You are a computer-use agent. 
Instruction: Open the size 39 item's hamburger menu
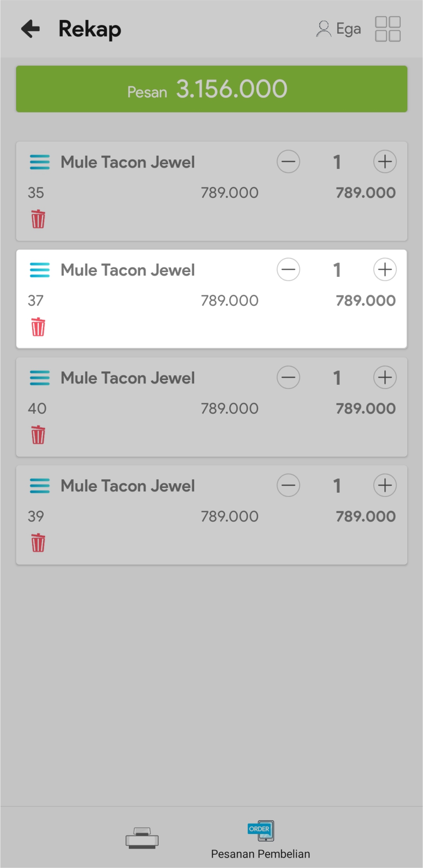40,486
